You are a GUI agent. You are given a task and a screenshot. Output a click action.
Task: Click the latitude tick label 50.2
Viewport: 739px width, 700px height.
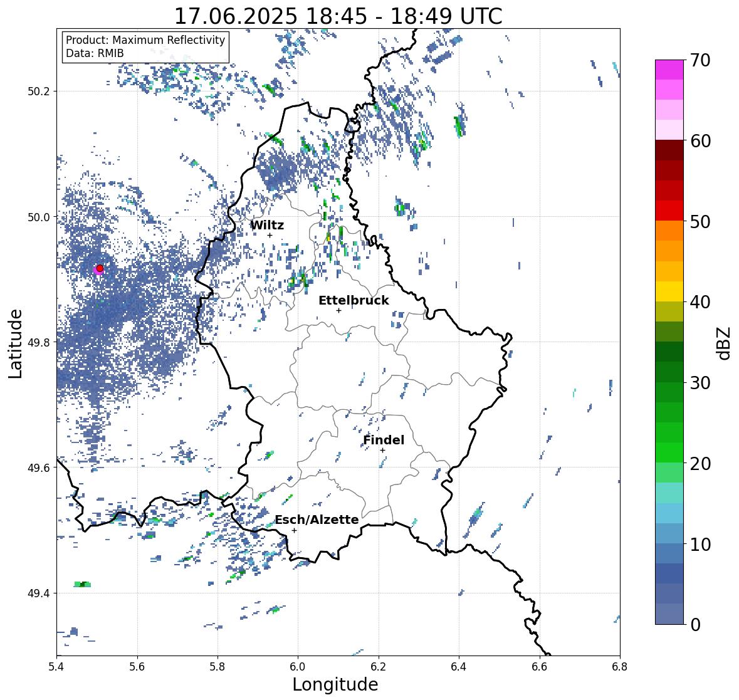coord(39,91)
